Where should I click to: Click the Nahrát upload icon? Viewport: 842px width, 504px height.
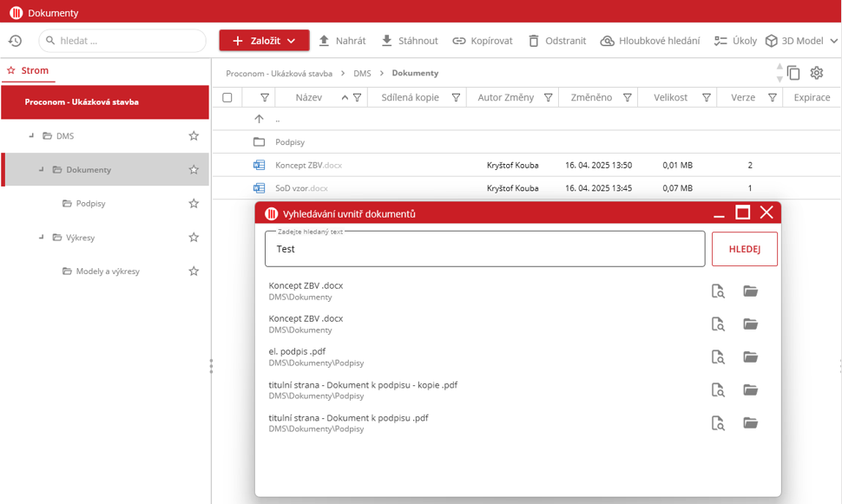pyautogui.click(x=325, y=41)
